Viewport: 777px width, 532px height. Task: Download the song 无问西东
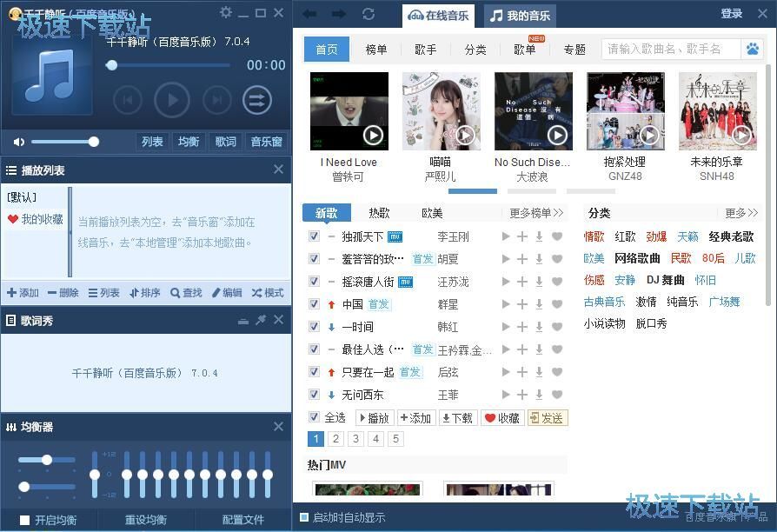(539, 395)
